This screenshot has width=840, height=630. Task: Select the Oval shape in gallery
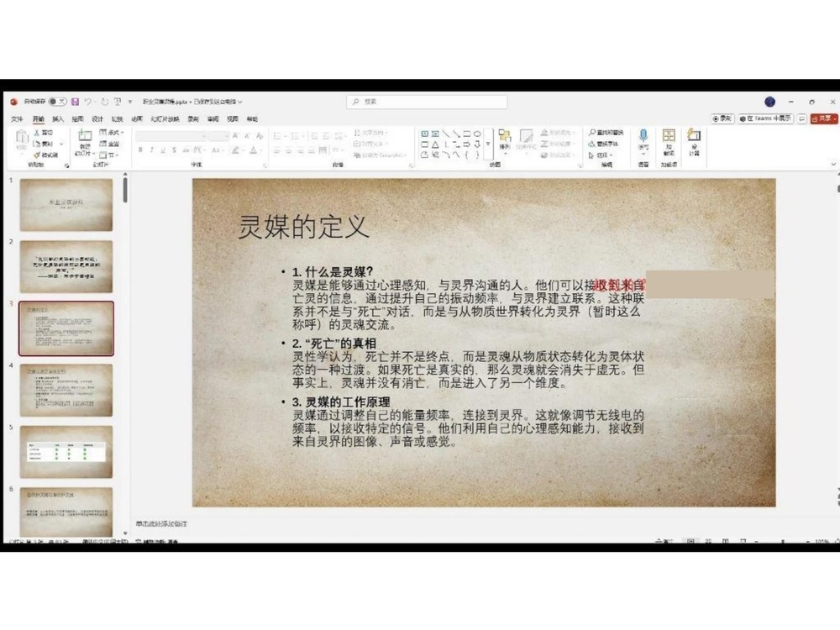[x=477, y=134]
